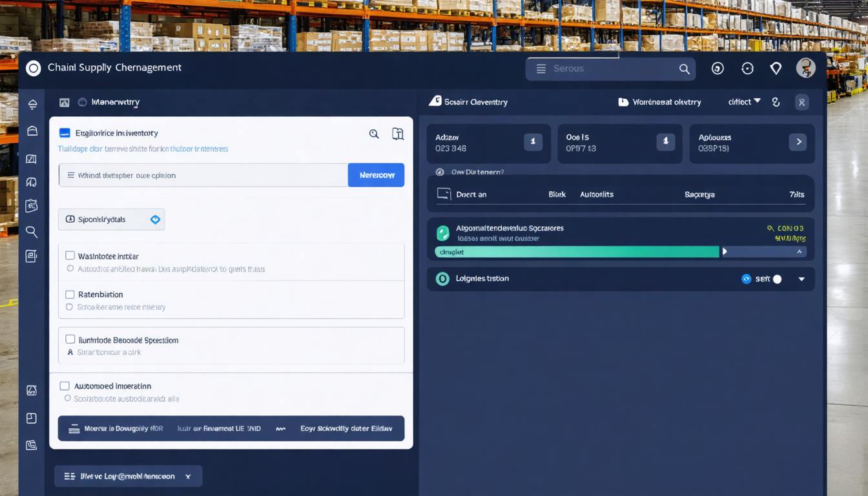Switch to the Wairenesat oiventry tab
868x496 pixels.
[x=659, y=102]
